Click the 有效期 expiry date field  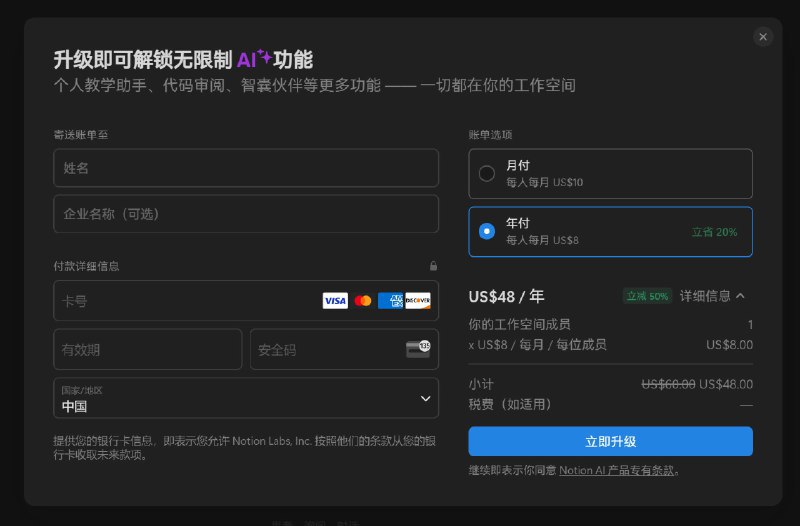(147, 349)
